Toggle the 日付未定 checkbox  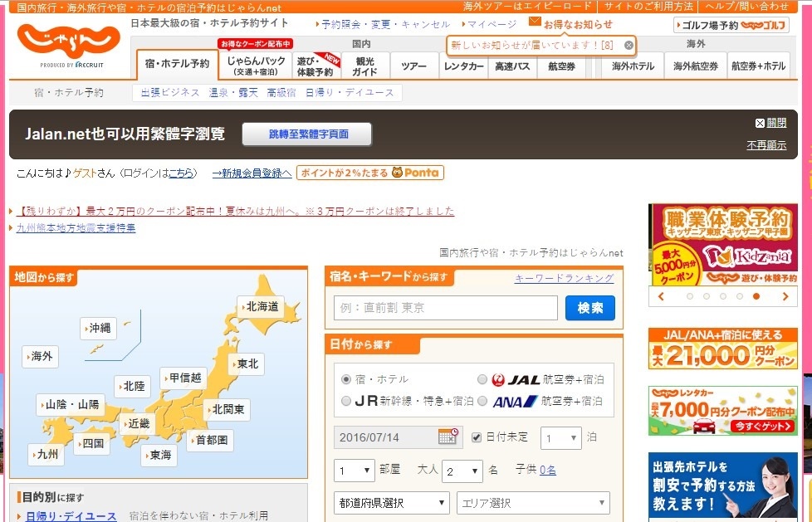coord(477,437)
